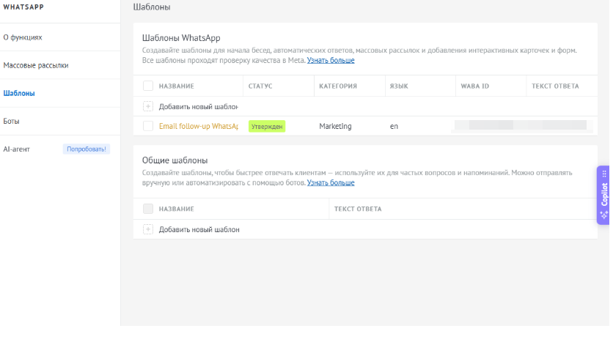Open AI-агент sidebar item
Viewport: 613px width, 364px height.
17,149
